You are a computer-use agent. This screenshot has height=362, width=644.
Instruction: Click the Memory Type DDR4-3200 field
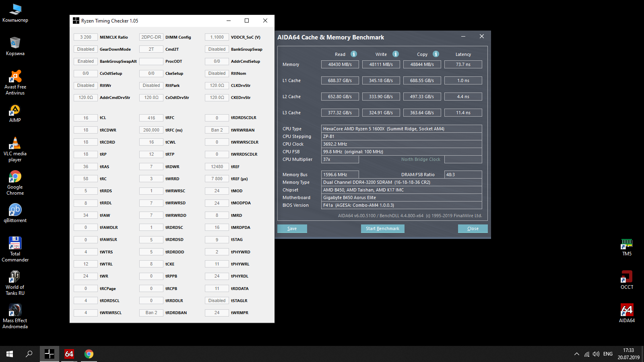click(402, 182)
